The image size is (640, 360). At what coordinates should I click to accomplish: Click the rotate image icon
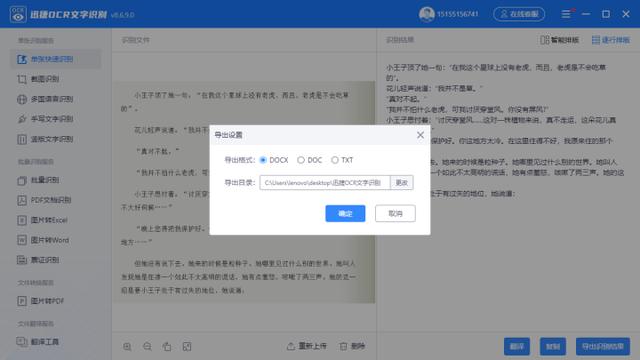click(x=167, y=347)
